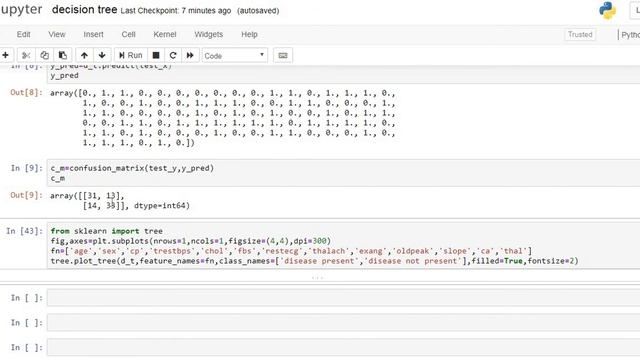Insert a new cell with the plus icon
The height and width of the screenshot is (360, 640).
click(x=6, y=55)
